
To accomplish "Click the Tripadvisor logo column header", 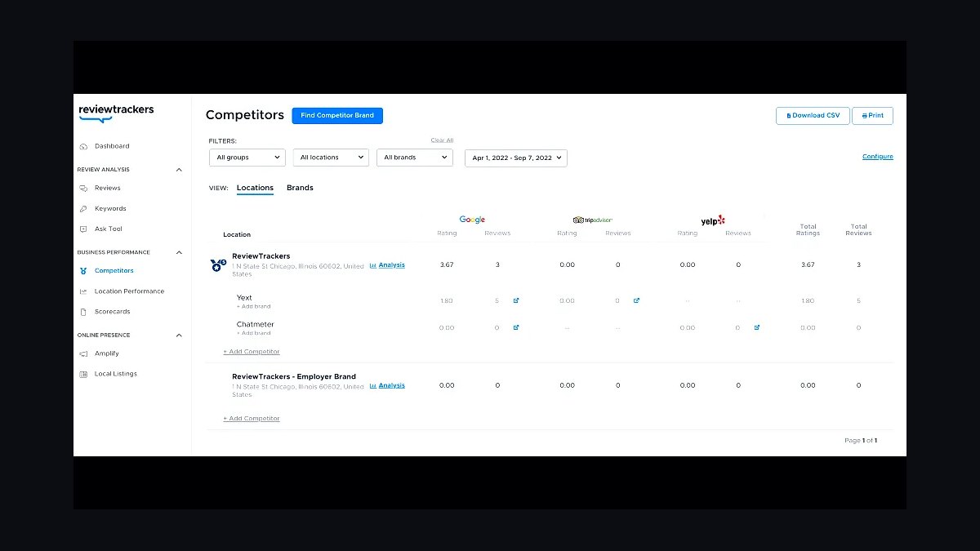I will click(593, 220).
